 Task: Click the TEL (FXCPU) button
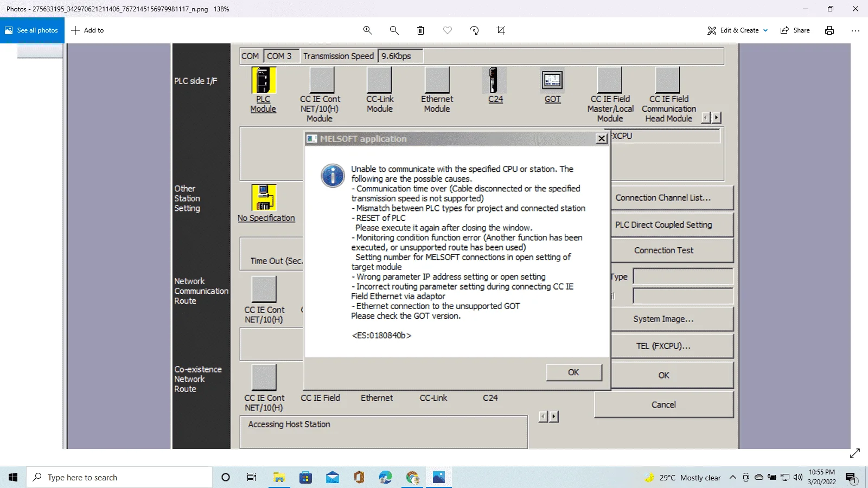coord(672,346)
